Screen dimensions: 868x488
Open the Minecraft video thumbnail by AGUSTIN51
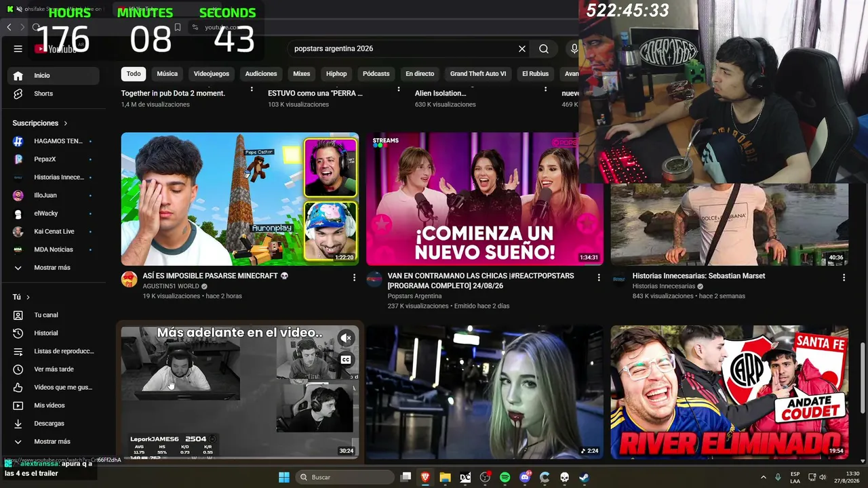[x=240, y=199]
